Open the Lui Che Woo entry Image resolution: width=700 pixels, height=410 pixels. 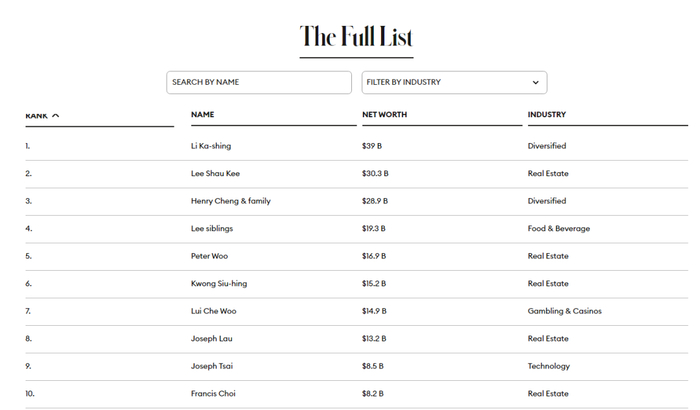(214, 311)
